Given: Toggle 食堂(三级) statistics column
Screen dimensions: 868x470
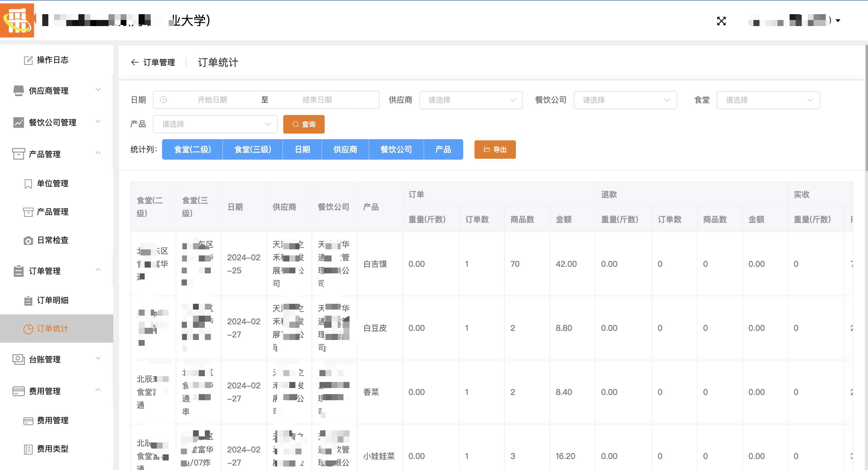Looking at the screenshot, I should click(252, 149).
